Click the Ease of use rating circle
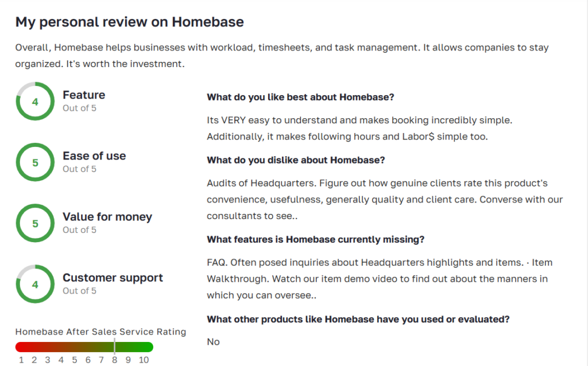588x366 pixels. 35,162
